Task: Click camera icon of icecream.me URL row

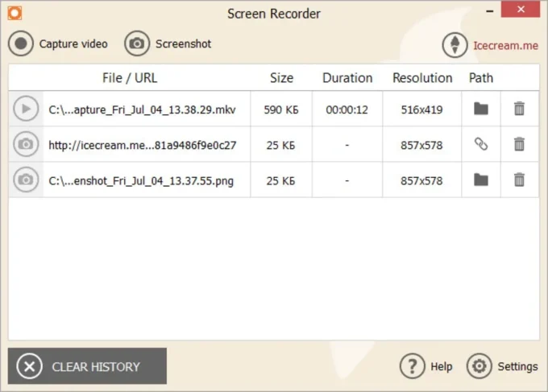Action: (x=26, y=144)
